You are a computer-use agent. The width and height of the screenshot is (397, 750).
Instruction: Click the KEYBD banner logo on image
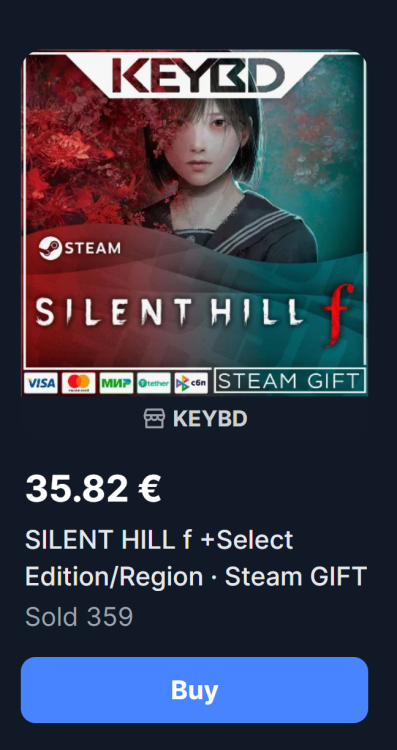(198, 75)
